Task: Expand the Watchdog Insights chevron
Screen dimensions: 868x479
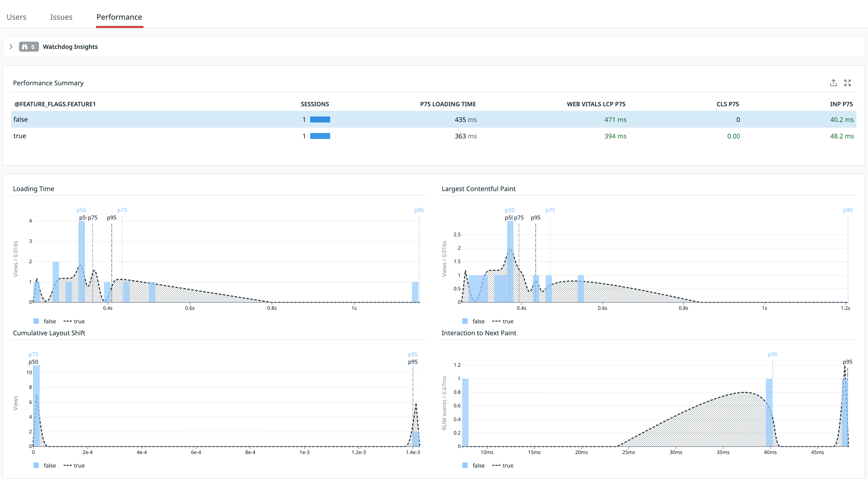Action: pos(11,47)
